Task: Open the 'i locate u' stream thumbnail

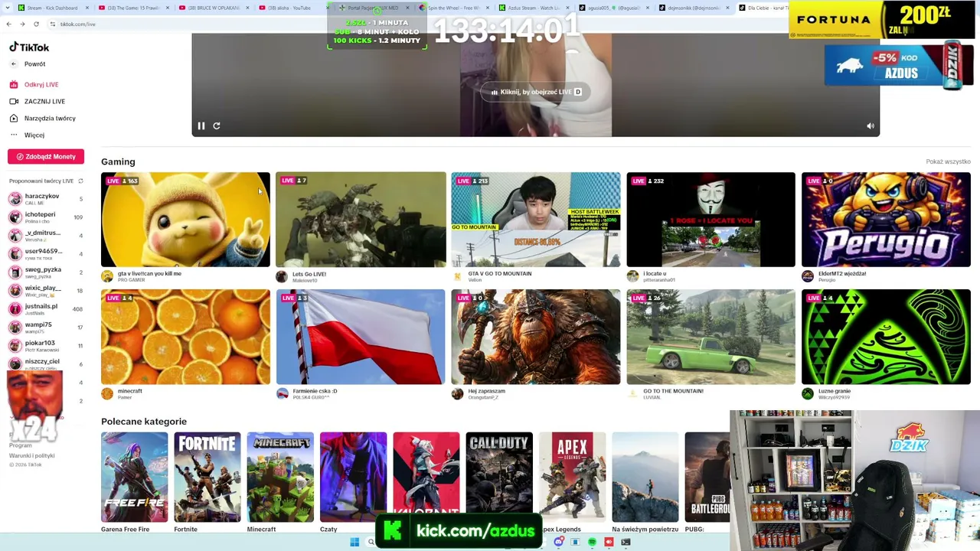Action: coord(710,220)
